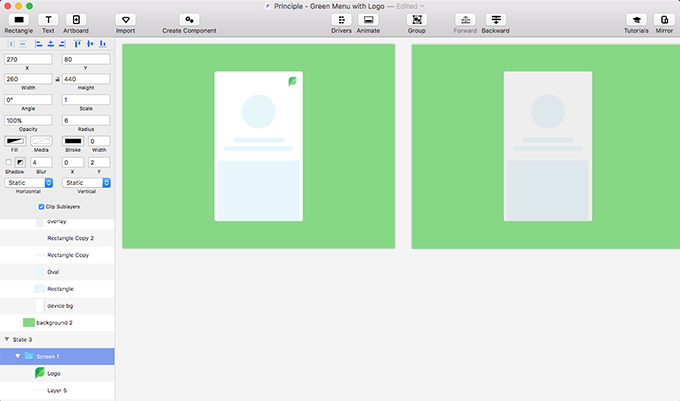680x401 pixels.
Task: Open the Animate panel
Action: click(368, 20)
